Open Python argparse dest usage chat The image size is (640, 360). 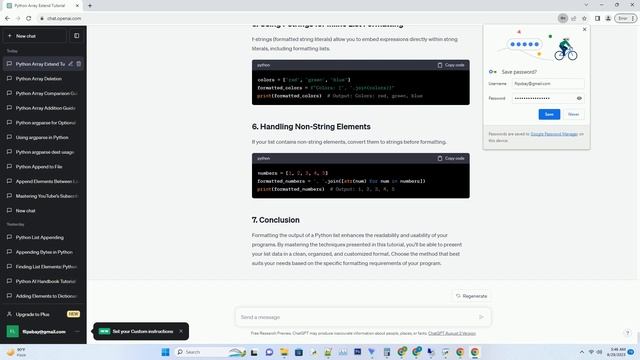coord(43,152)
